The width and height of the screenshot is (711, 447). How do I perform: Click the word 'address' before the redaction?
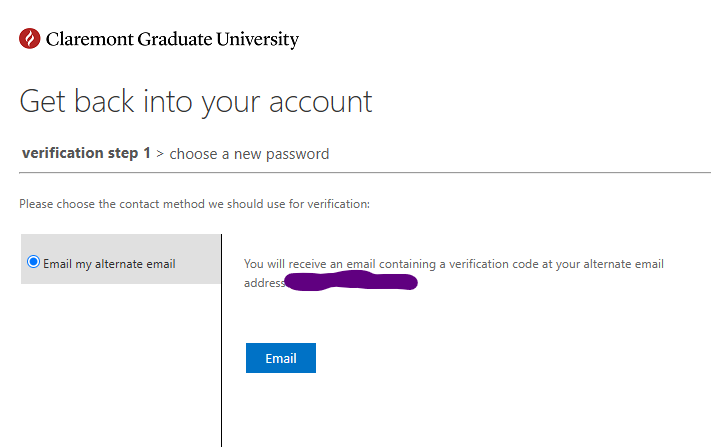[264, 283]
